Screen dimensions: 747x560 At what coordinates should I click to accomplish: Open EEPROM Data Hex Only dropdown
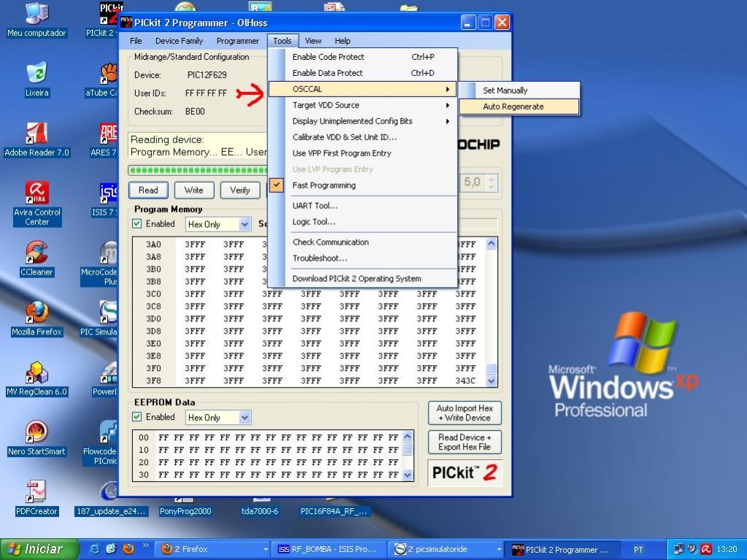pos(245,418)
